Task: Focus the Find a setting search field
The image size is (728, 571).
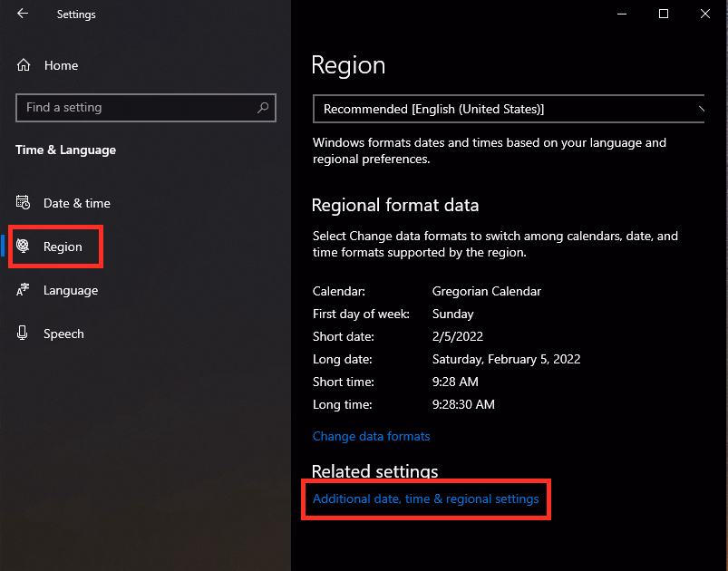Action: 136,107
